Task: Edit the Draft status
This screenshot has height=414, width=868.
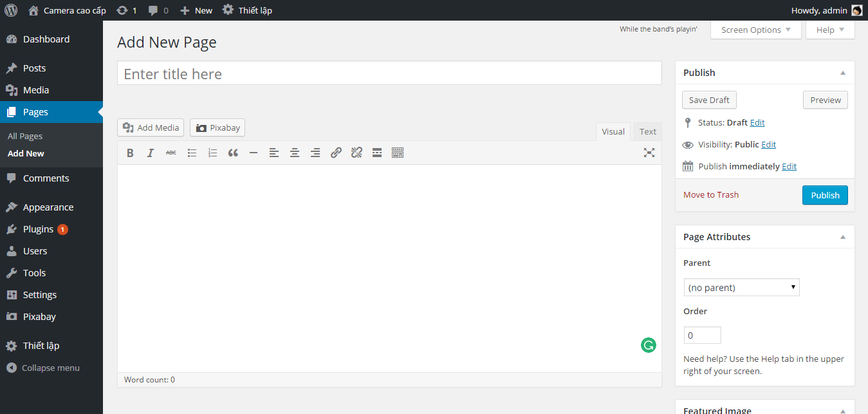Action: click(x=757, y=122)
